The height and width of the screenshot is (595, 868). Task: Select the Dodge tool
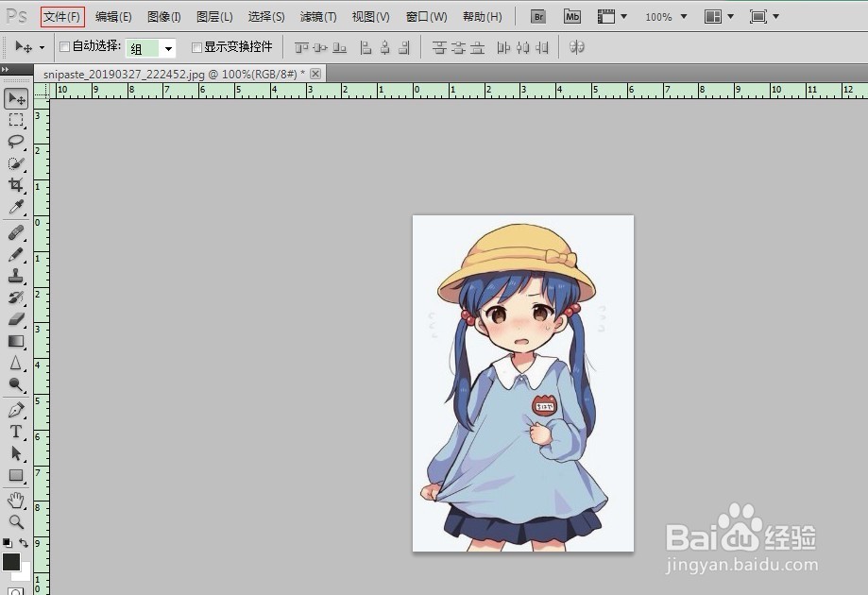pyautogui.click(x=16, y=384)
